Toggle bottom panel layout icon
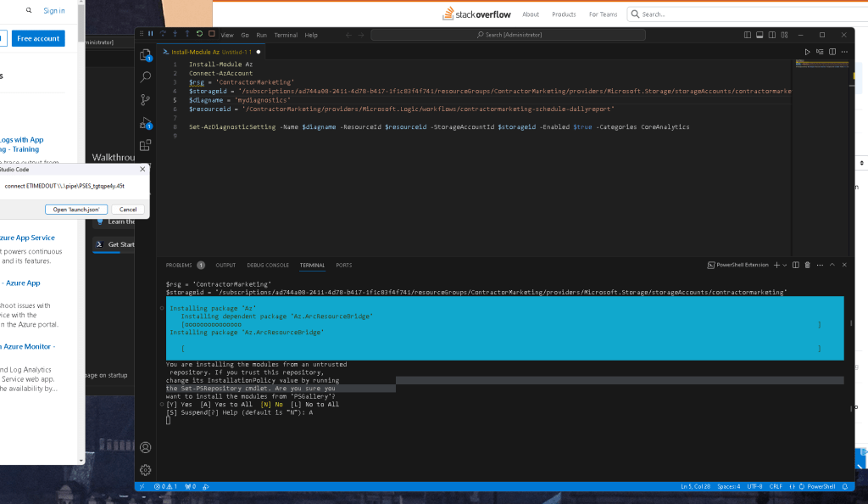The height and width of the screenshot is (504, 868). click(x=759, y=35)
